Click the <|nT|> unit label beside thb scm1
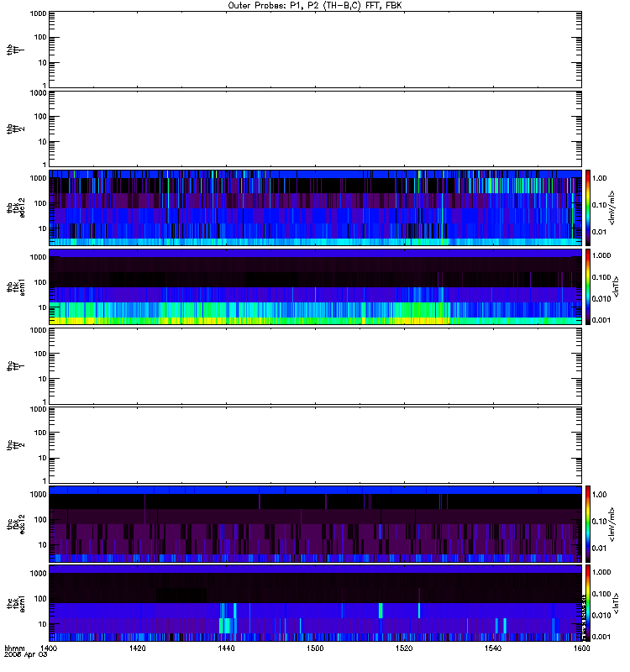This screenshot has height=672, width=630. point(616,287)
